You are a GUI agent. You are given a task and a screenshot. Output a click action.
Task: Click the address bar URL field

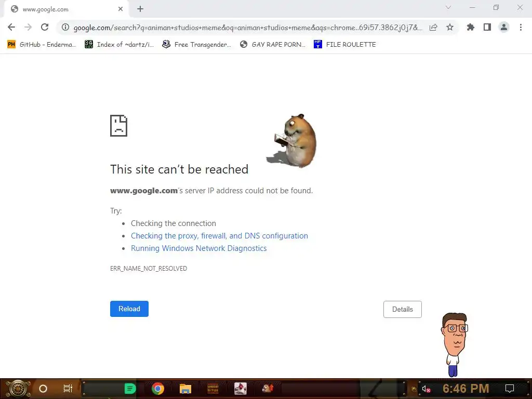click(248, 28)
